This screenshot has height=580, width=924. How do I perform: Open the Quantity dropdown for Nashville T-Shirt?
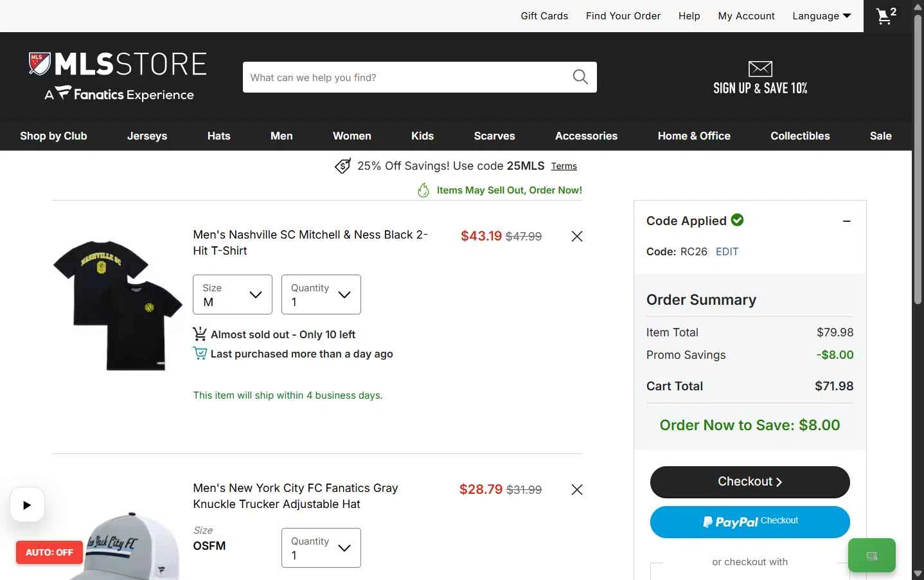click(321, 295)
